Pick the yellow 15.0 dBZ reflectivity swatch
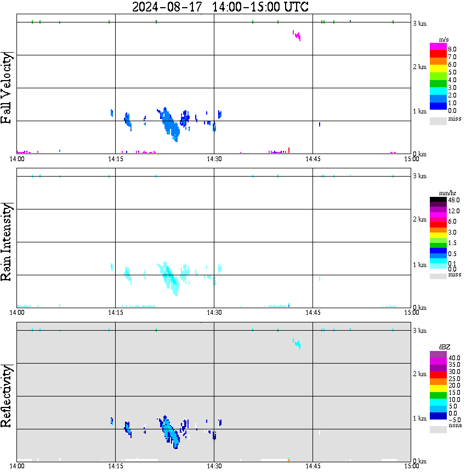The image size is (466, 476). (x=438, y=389)
